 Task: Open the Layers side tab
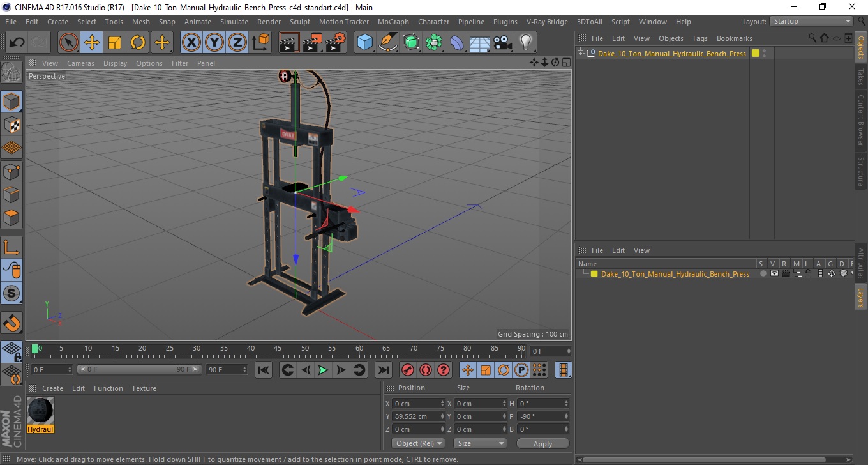[860, 297]
